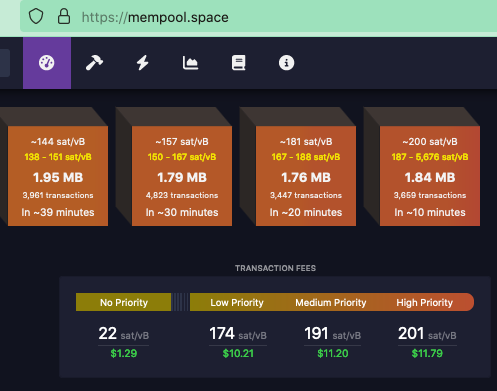Click the 167 - 188 sat/vB range
The height and width of the screenshot is (391, 497).
[306, 157]
